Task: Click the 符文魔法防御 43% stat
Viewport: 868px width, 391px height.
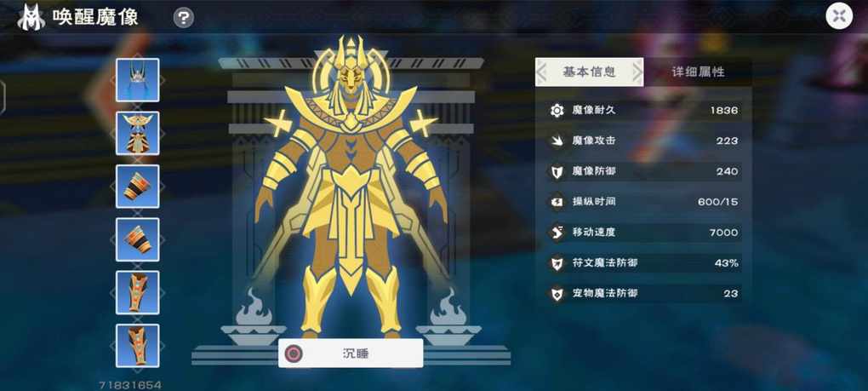Action: point(644,262)
